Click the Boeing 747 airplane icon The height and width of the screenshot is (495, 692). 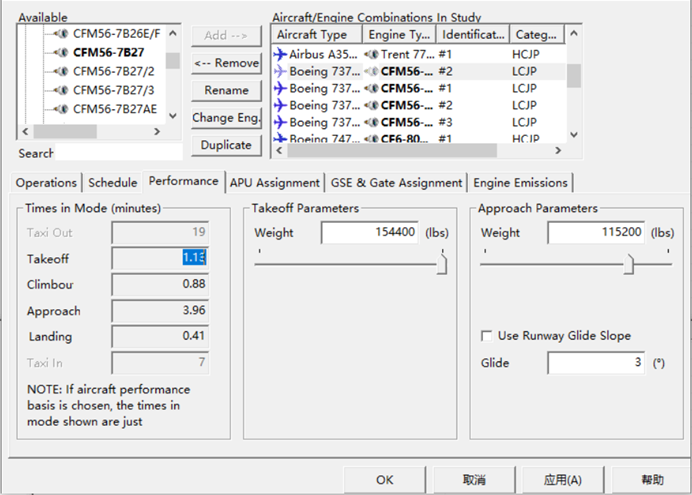tap(280, 139)
